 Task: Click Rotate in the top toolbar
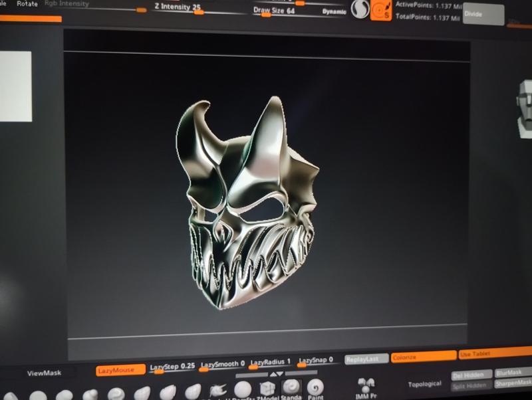27,3
